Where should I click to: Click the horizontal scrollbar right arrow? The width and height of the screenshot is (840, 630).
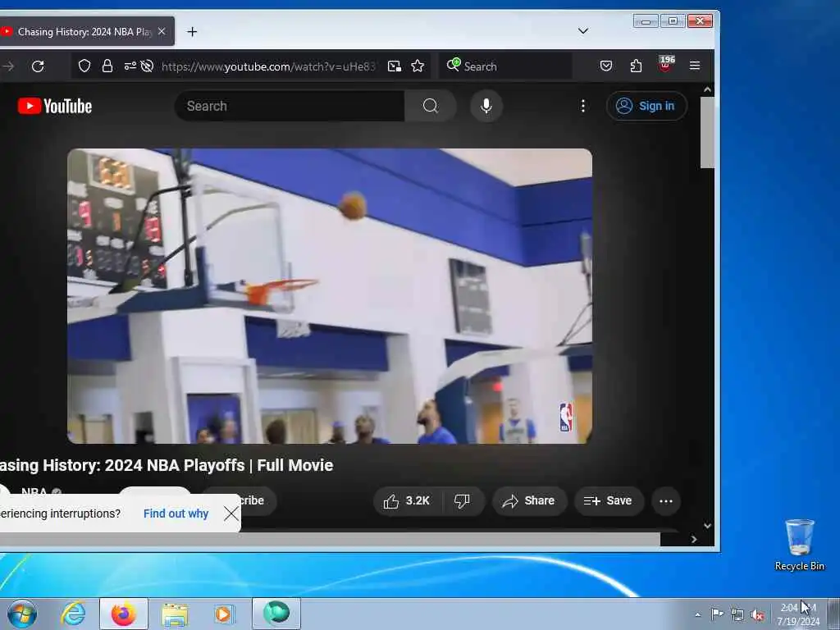(694, 539)
